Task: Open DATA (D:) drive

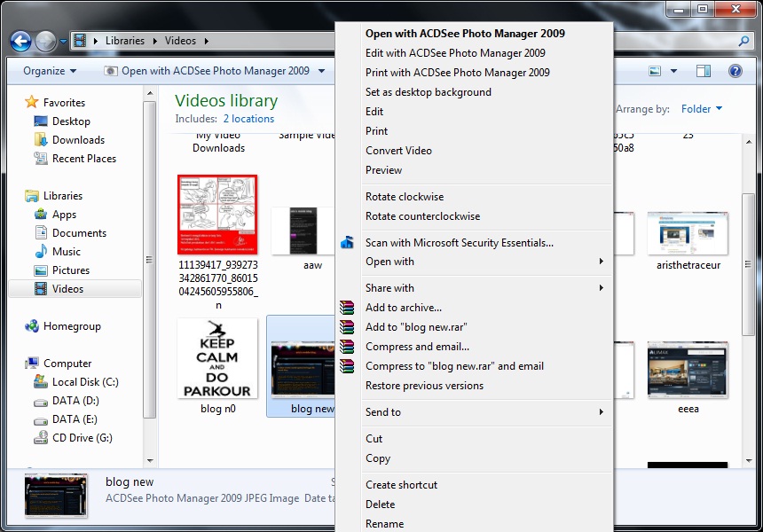Action: click(75, 401)
